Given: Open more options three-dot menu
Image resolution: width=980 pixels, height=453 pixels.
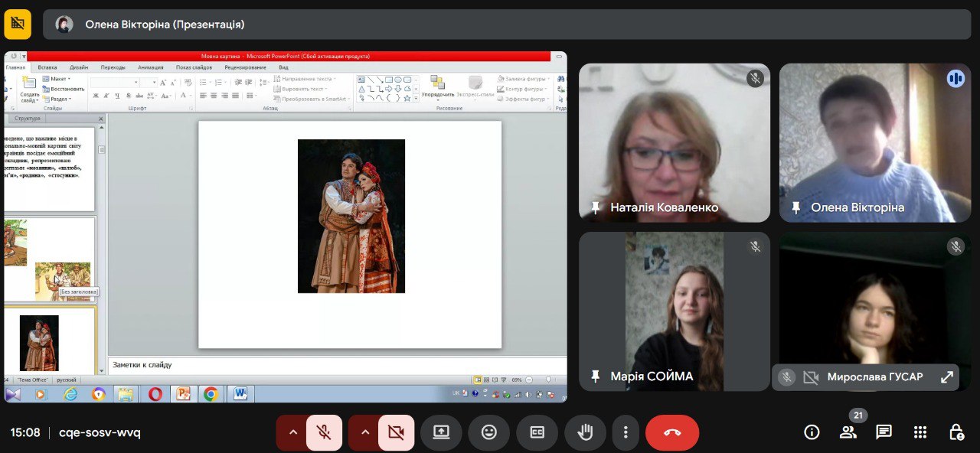Looking at the screenshot, I should click(x=626, y=432).
